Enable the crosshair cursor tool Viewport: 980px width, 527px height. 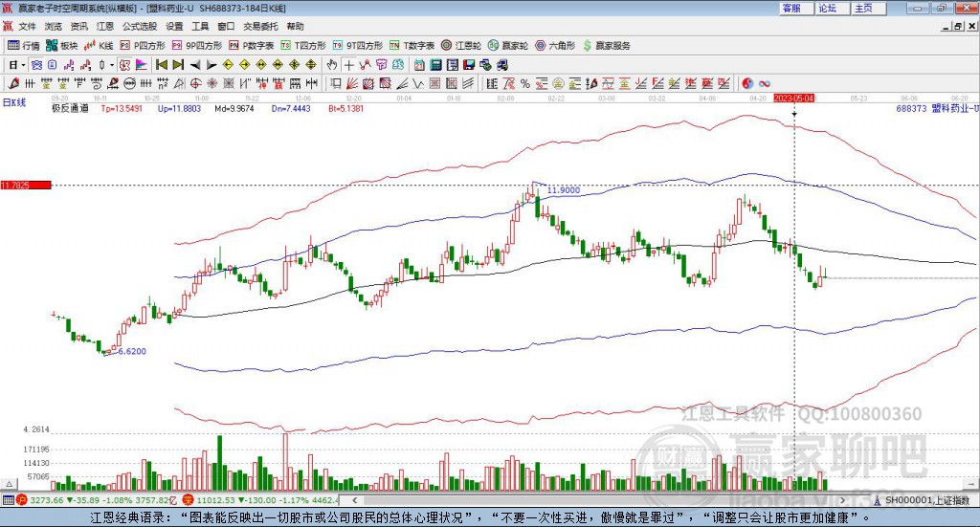348,65
